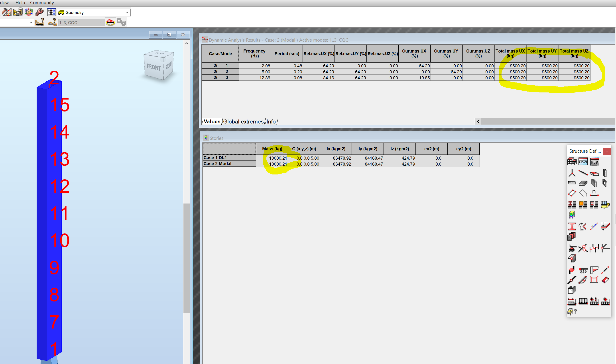Open the empty load case selection dropdown
Screen dimensions: 616x364
pyautogui.click(x=31, y=23)
